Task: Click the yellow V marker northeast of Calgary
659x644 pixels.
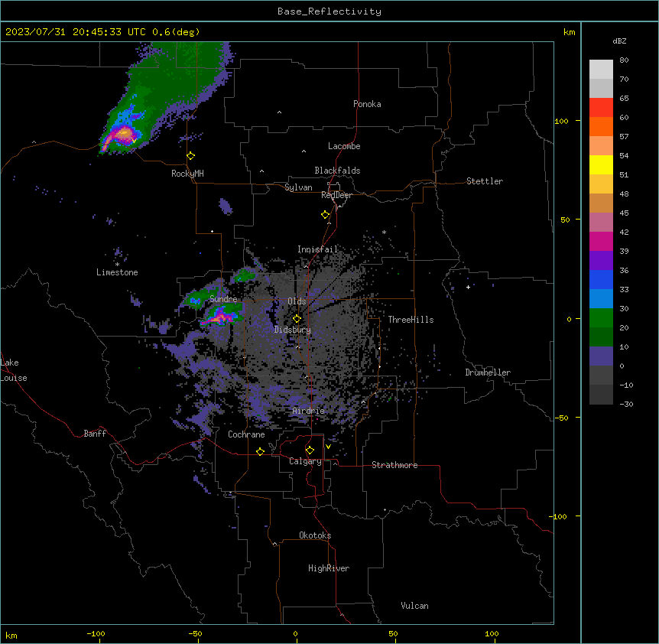Action: click(328, 447)
